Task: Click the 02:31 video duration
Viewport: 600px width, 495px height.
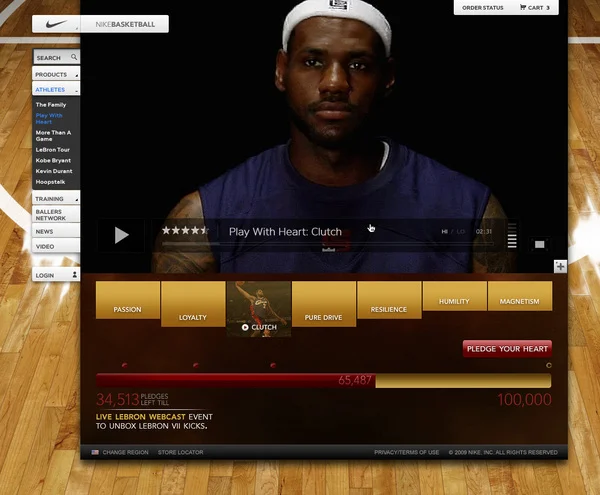Action: (x=484, y=231)
